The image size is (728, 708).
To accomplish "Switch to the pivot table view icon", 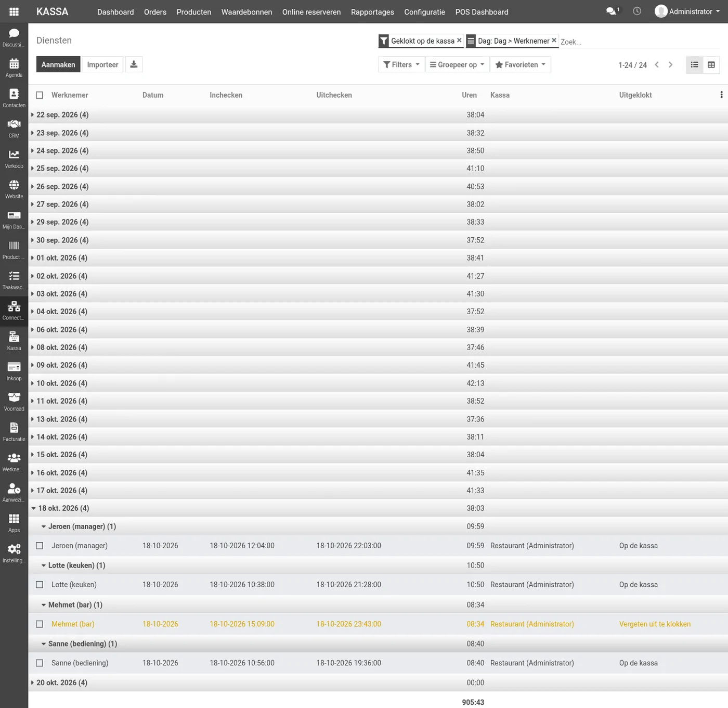I will 711,65.
